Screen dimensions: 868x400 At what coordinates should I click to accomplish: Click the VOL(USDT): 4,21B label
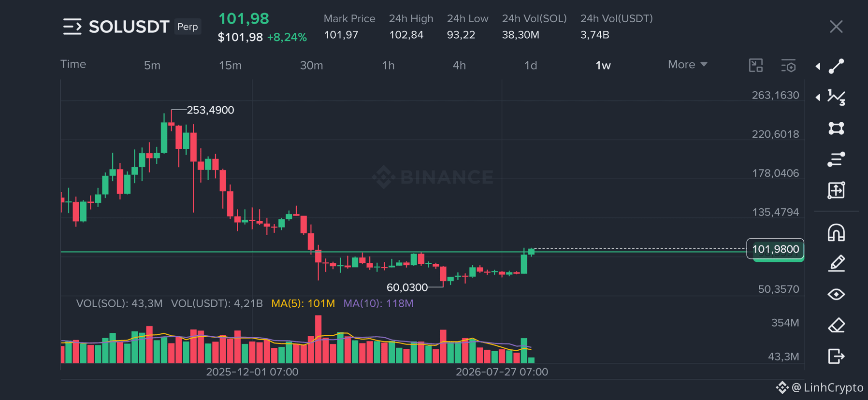217,303
